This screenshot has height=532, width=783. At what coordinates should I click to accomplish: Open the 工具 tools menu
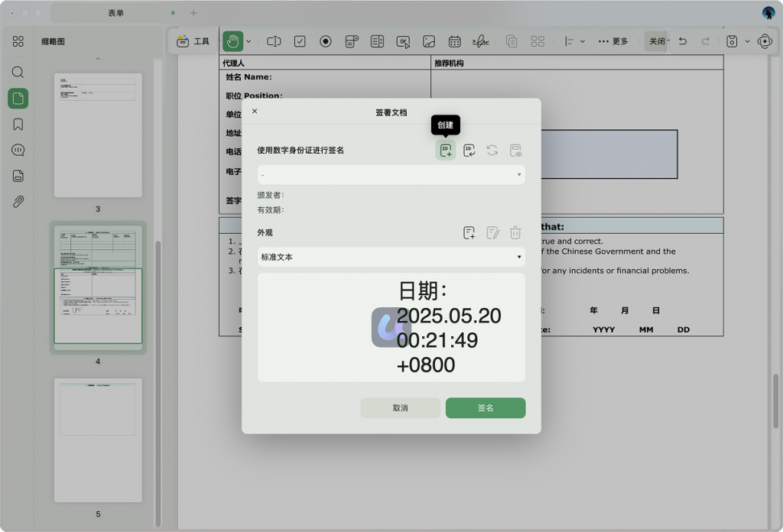click(x=193, y=41)
